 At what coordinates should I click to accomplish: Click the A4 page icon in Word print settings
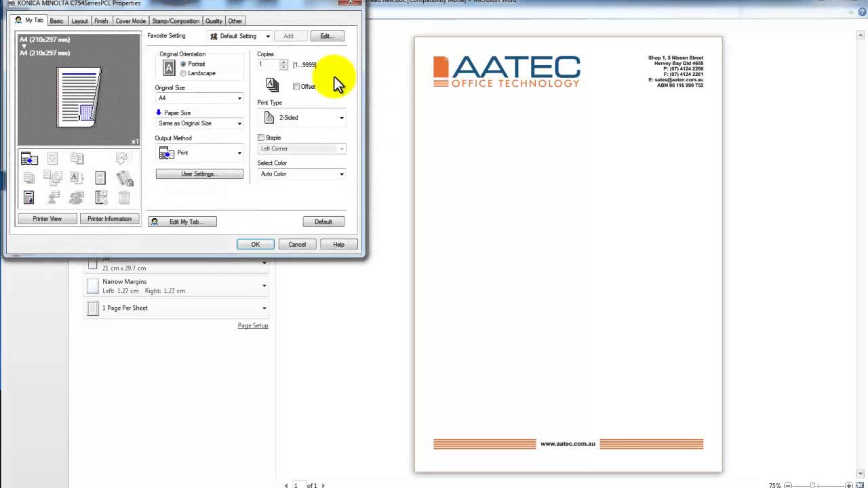pyautogui.click(x=93, y=264)
